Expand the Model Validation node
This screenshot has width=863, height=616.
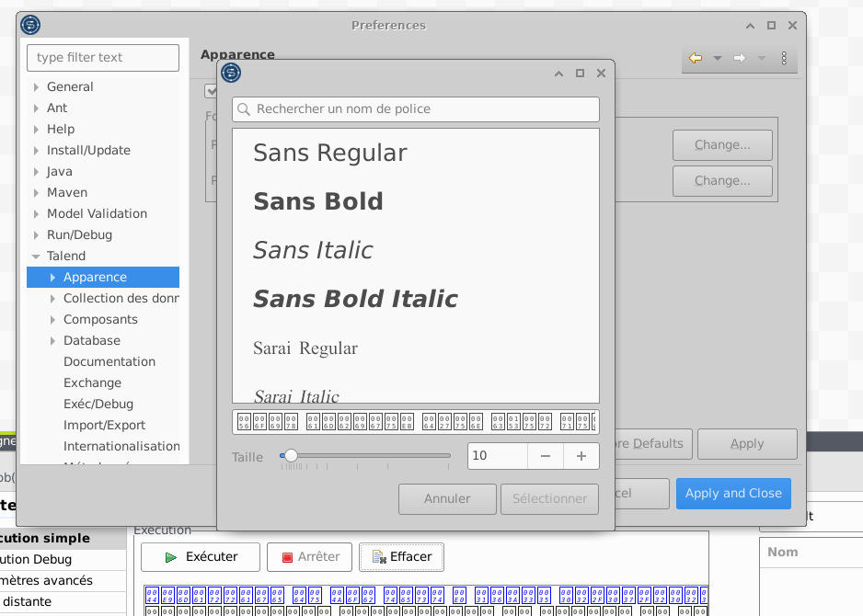(x=36, y=214)
